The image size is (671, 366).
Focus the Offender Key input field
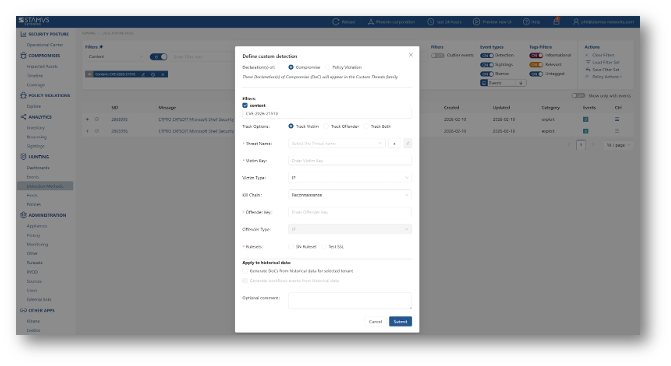click(350, 212)
